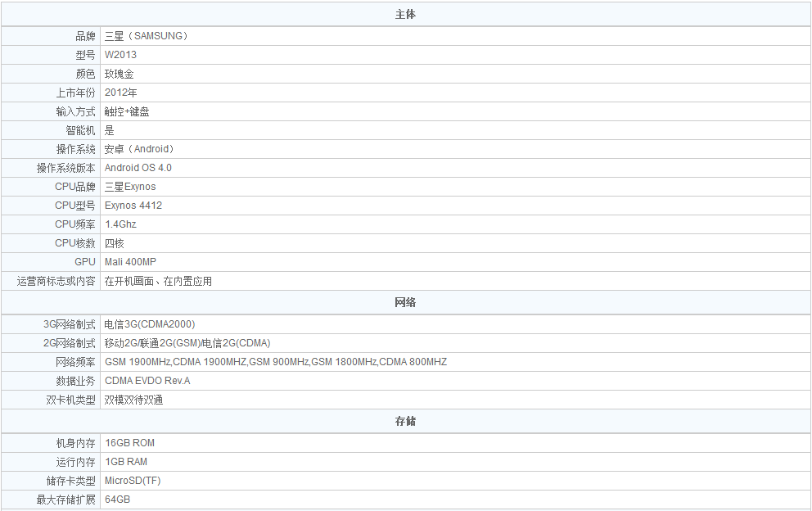Click the release year 2012年
812x511 pixels.
point(120,93)
